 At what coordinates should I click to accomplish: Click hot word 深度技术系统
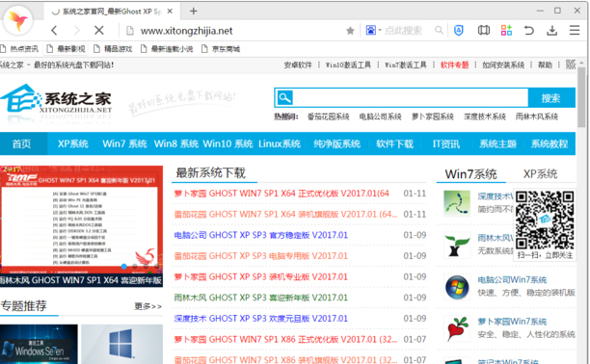(485, 117)
